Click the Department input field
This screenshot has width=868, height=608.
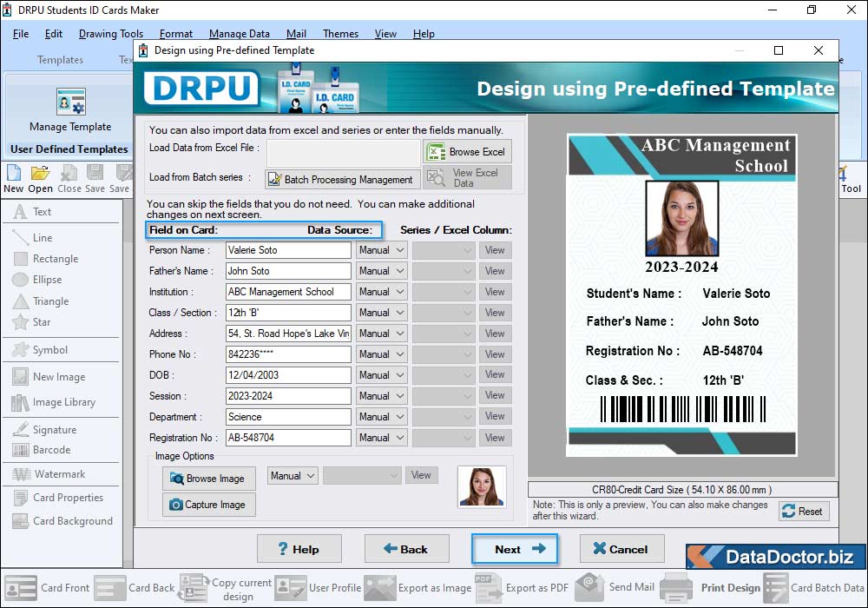pyautogui.click(x=288, y=417)
